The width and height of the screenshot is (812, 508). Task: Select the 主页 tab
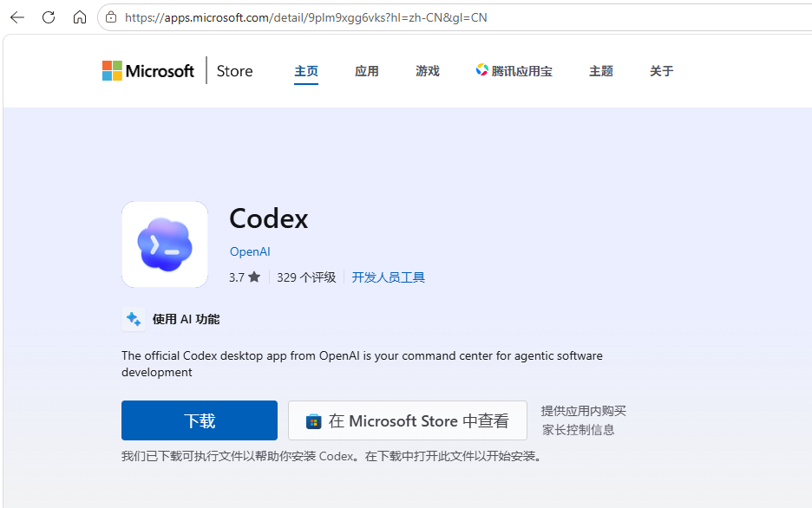point(306,71)
